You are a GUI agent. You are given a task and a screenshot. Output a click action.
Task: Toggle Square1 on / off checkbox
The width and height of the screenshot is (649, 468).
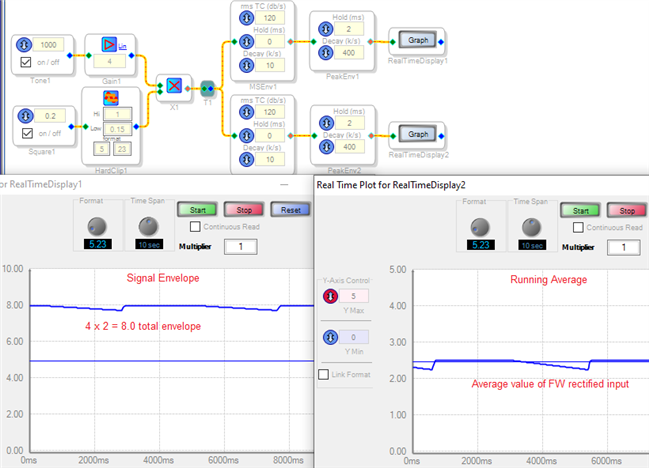click(x=27, y=133)
